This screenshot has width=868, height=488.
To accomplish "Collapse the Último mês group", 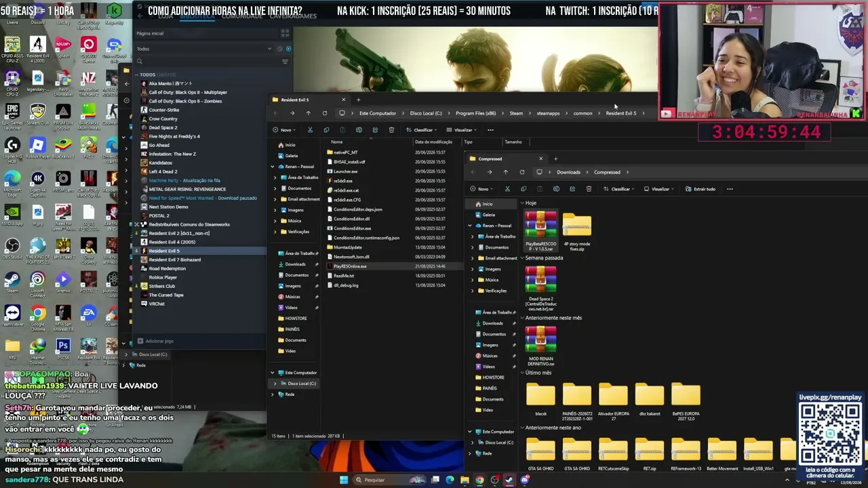I will (523, 373).
